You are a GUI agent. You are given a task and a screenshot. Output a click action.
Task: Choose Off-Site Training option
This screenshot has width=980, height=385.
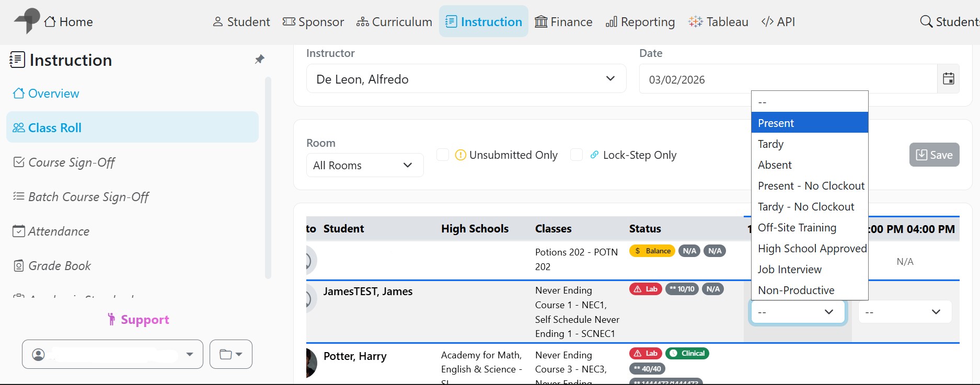pos(797,228)
